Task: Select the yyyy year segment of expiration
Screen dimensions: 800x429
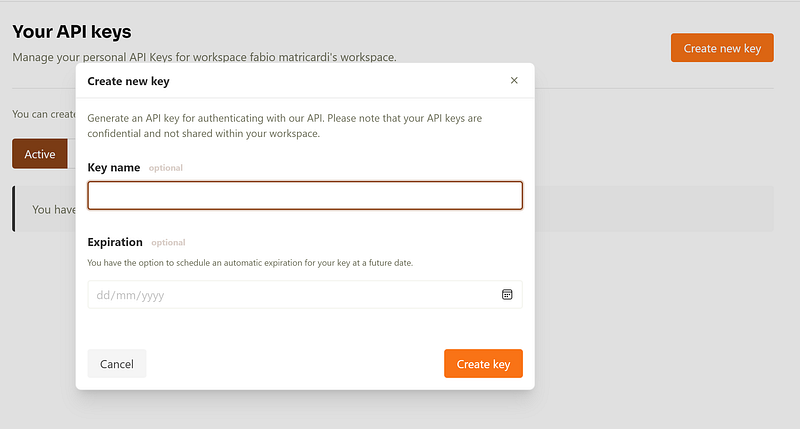Action: [x=153, y=295]
